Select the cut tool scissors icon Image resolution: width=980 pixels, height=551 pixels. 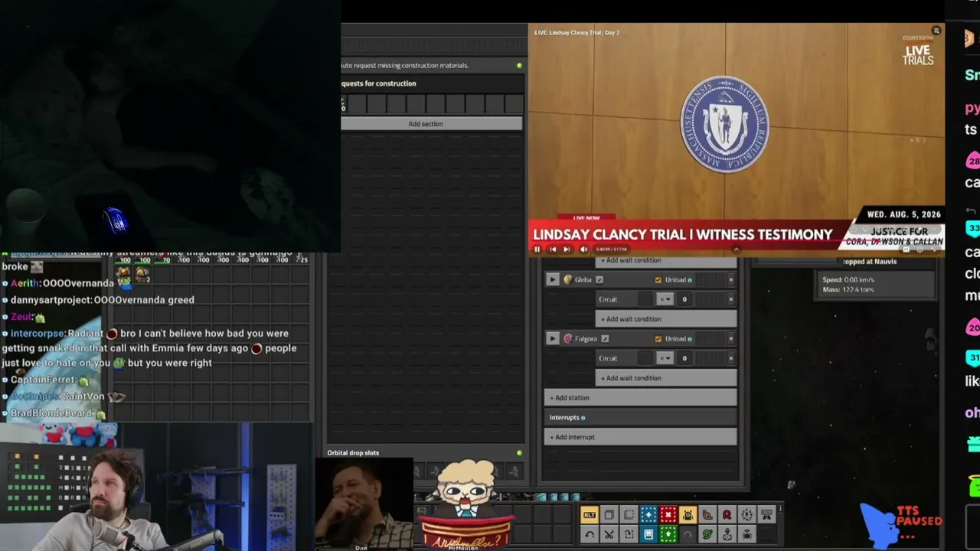(609, 534)
